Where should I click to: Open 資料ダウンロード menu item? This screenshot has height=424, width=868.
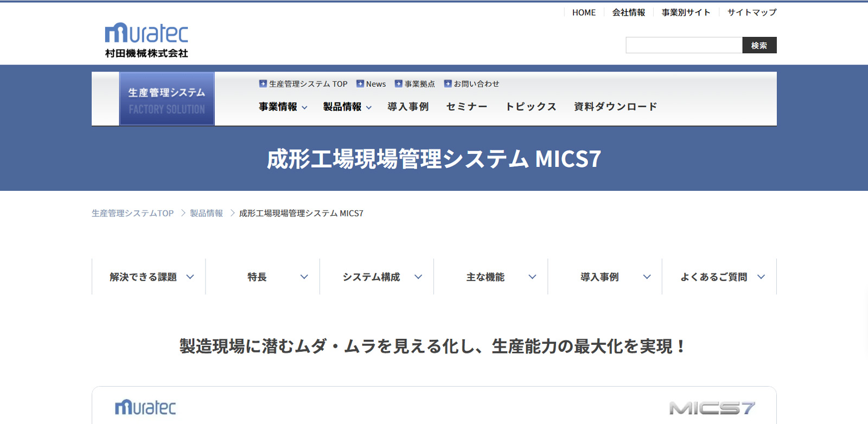tap(616, 107)
